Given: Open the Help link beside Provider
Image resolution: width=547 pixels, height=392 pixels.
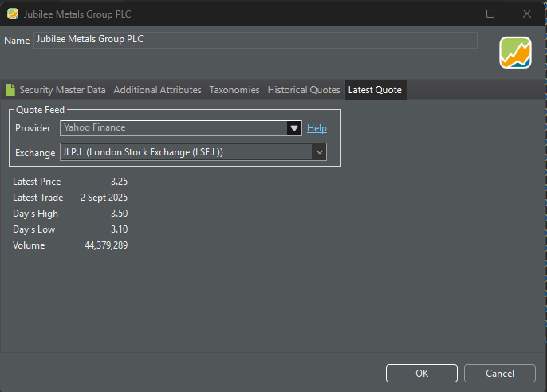Looking at the screenshot, I should tap(317, 128).
